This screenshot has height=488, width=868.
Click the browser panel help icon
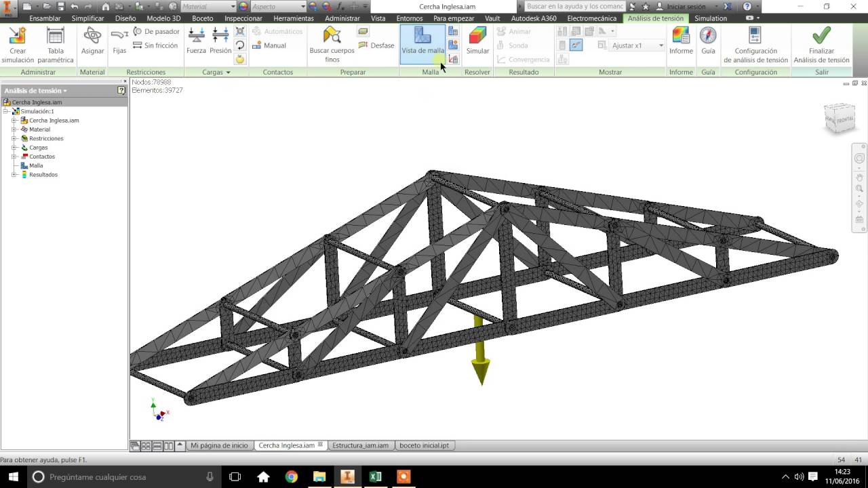tap(121, 90)
